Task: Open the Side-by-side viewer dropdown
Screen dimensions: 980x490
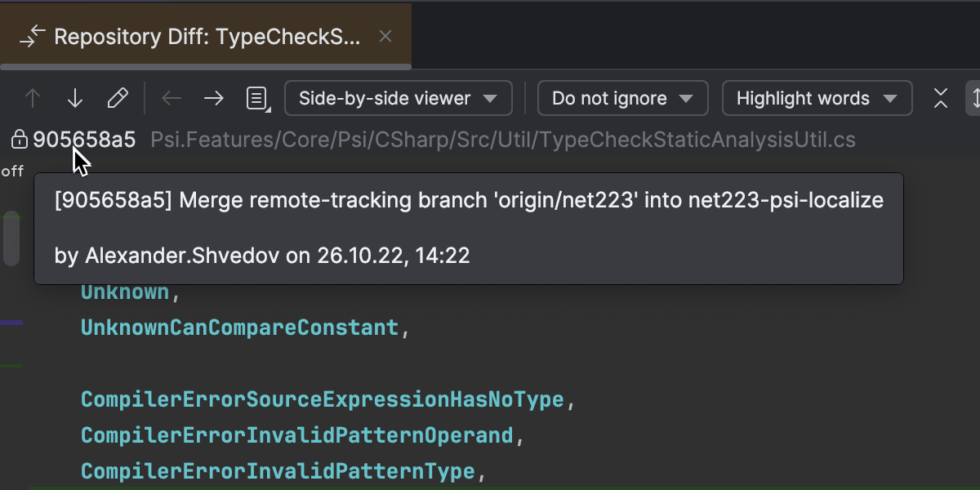Action: click(398, 99)
